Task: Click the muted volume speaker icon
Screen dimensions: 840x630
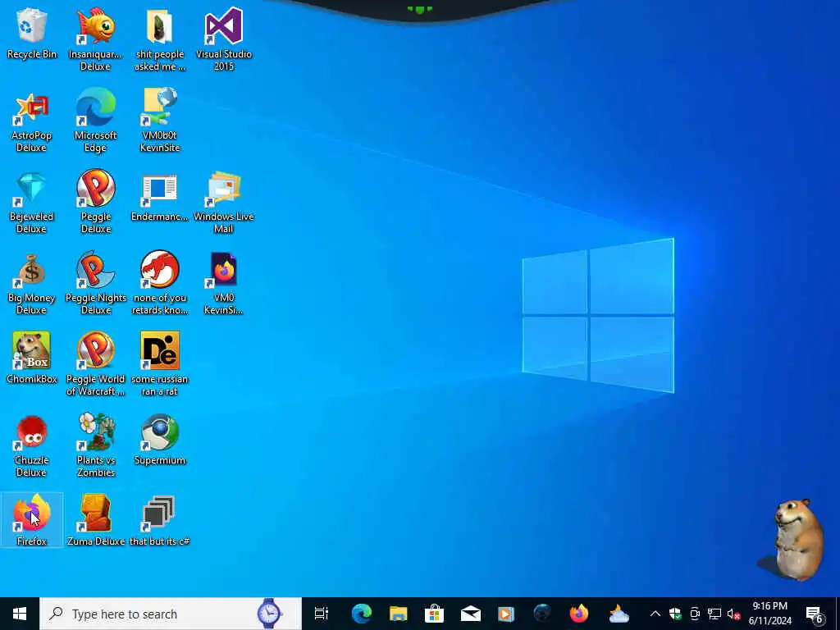Action: (x=733, y=614)
